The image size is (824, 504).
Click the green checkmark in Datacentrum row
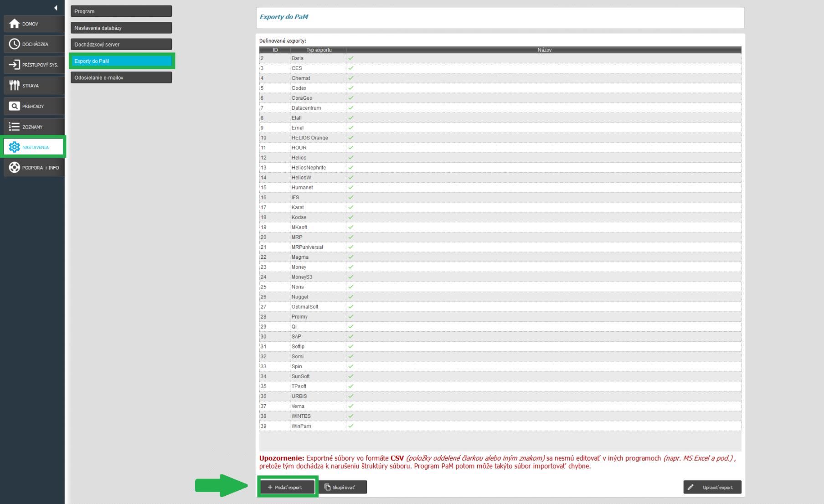tap(351, 108)
